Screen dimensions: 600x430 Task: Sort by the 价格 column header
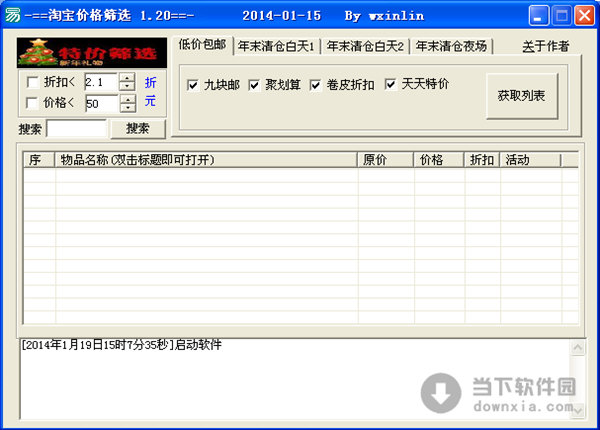pyautogui.click(x=439, y=160)
